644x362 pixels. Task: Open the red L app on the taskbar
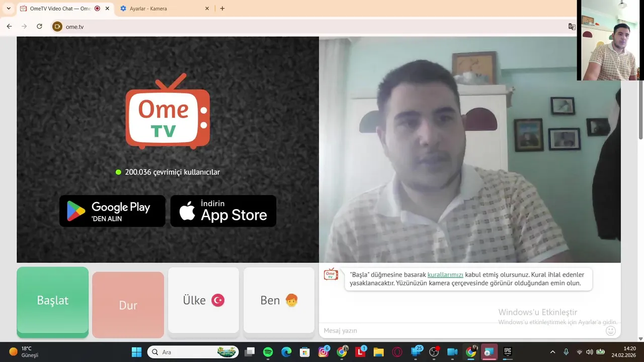click(360, 352)
